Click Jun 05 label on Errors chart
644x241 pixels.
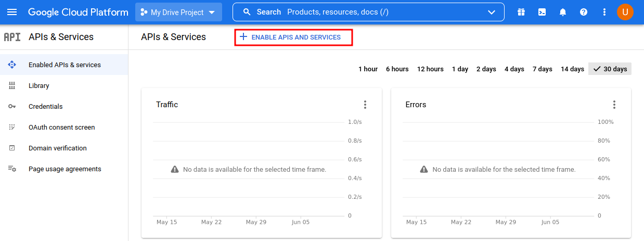click(550, 222)
